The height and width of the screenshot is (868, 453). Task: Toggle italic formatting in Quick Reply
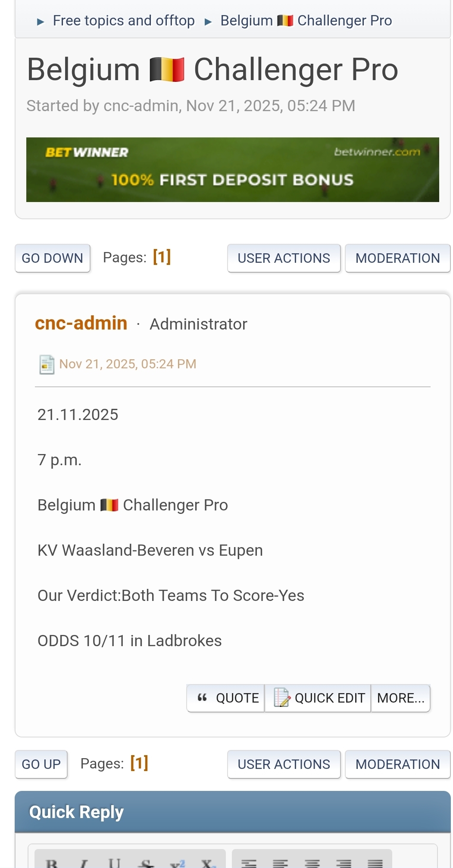point(84,863)
